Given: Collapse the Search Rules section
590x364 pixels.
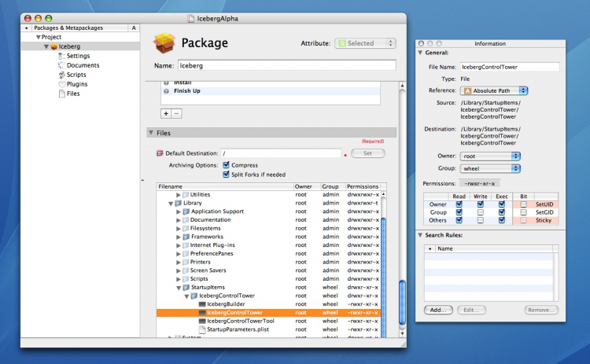Looking at the screenshot, I should point(420,235).
